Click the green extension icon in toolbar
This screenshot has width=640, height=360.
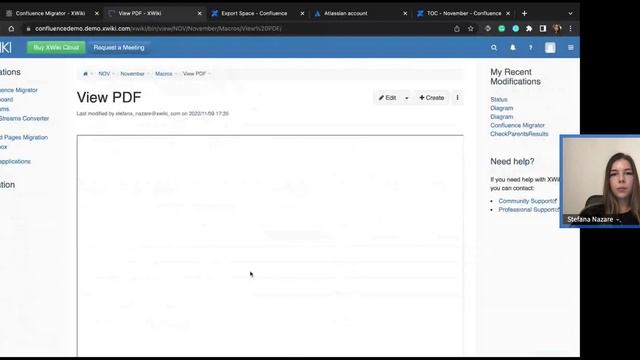tap(502, 29)
